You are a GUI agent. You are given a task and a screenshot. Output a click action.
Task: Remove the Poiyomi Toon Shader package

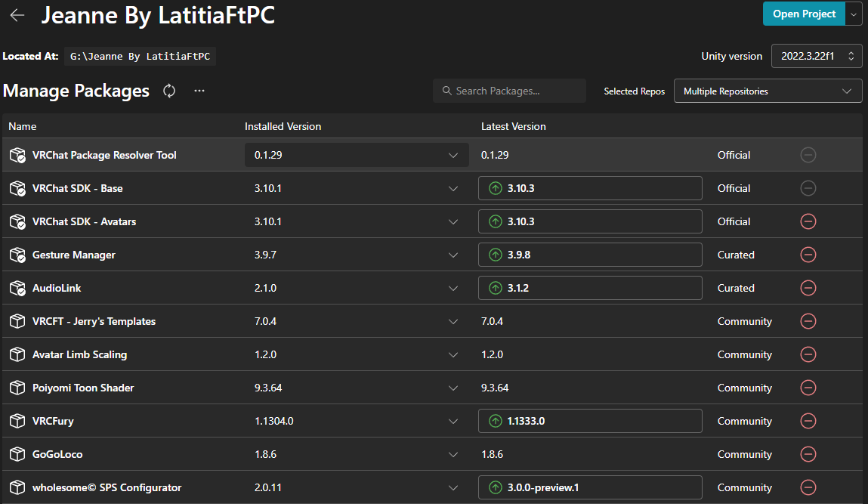click(x=808, y=388)
